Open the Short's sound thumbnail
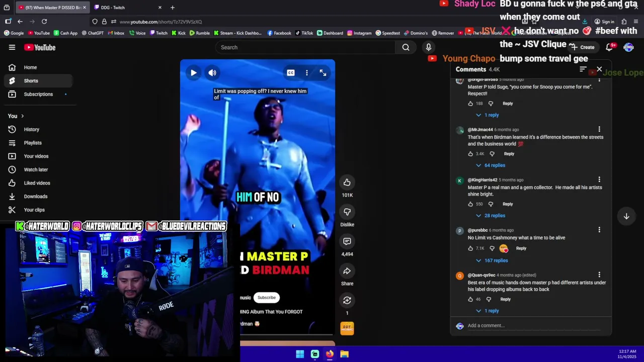Screen dimensions: 644x362 point(347,328)
